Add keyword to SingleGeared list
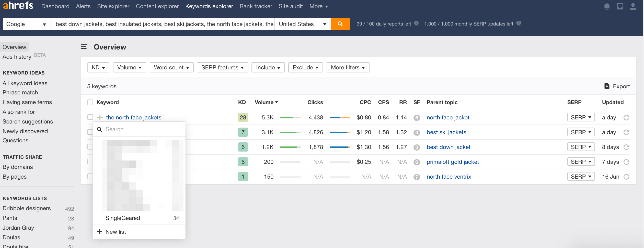 pos(139,218)
